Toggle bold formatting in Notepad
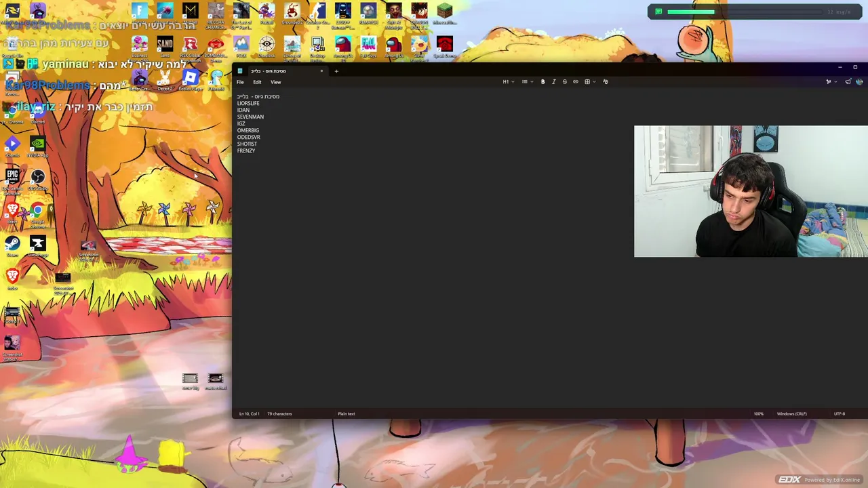 (542, 82)
